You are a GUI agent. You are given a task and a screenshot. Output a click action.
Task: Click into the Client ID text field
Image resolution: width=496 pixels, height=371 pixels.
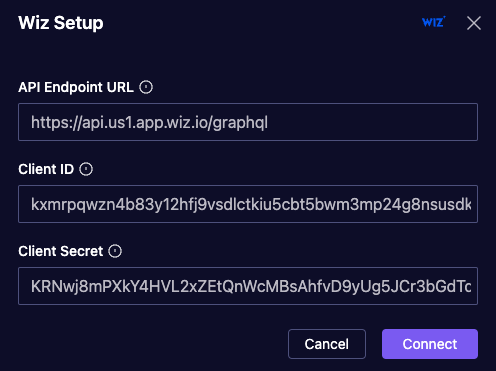pos(248,204)
